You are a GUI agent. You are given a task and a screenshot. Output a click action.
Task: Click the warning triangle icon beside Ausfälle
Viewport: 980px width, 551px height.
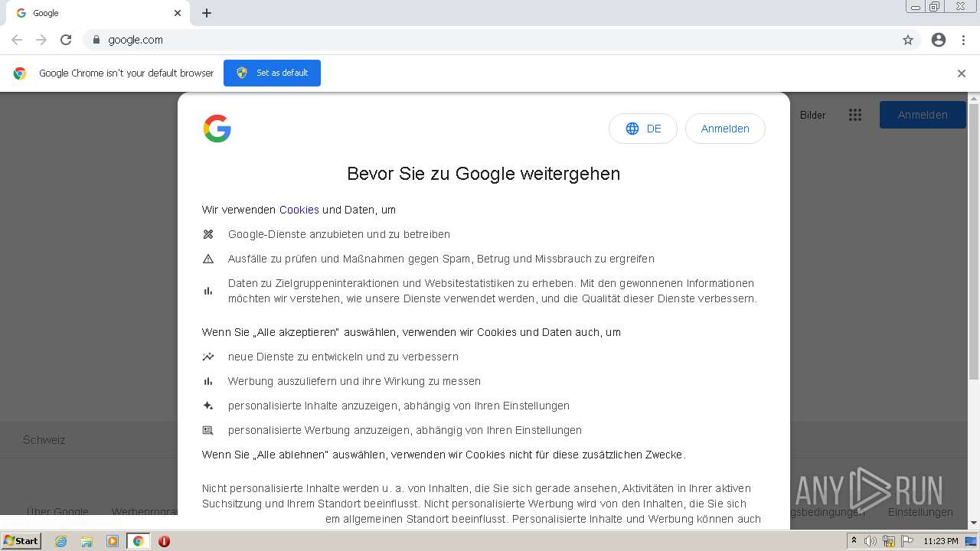coord(208,259)
